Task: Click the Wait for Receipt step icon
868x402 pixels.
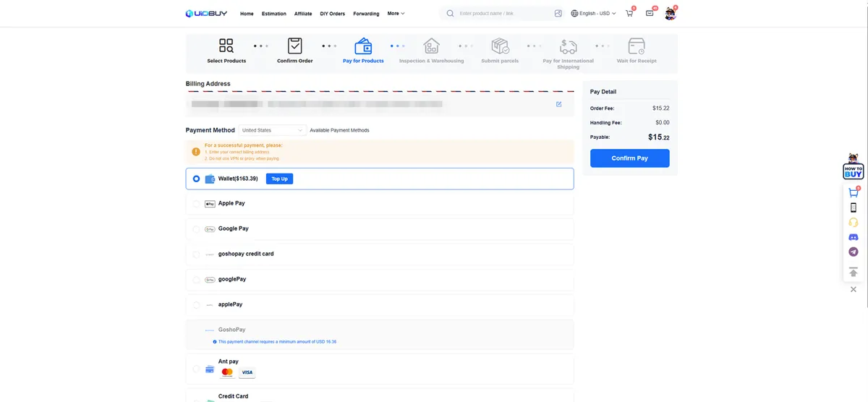Action: [x=637, y=46]
